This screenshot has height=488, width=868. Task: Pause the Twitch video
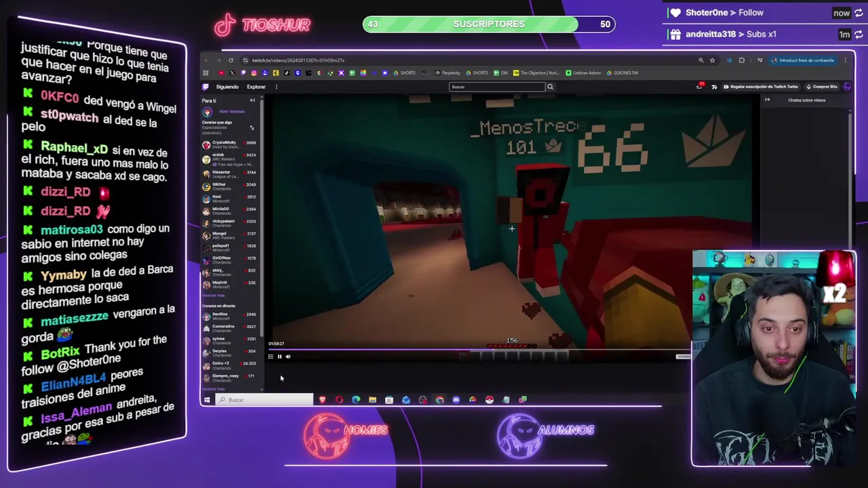(279, 357)
